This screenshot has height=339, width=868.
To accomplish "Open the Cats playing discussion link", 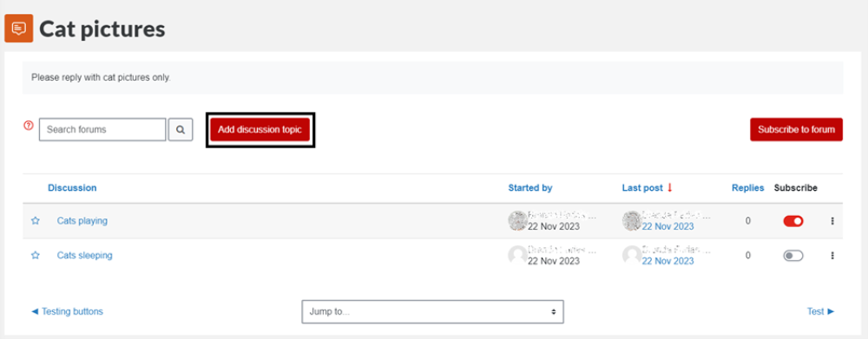I will pyautogui.click(x=82, y=221).
